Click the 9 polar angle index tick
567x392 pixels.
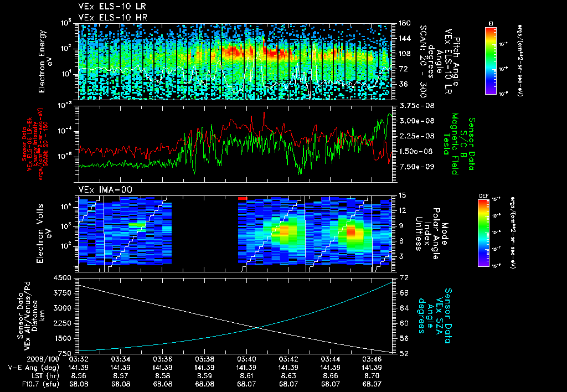tap(401, 226)
